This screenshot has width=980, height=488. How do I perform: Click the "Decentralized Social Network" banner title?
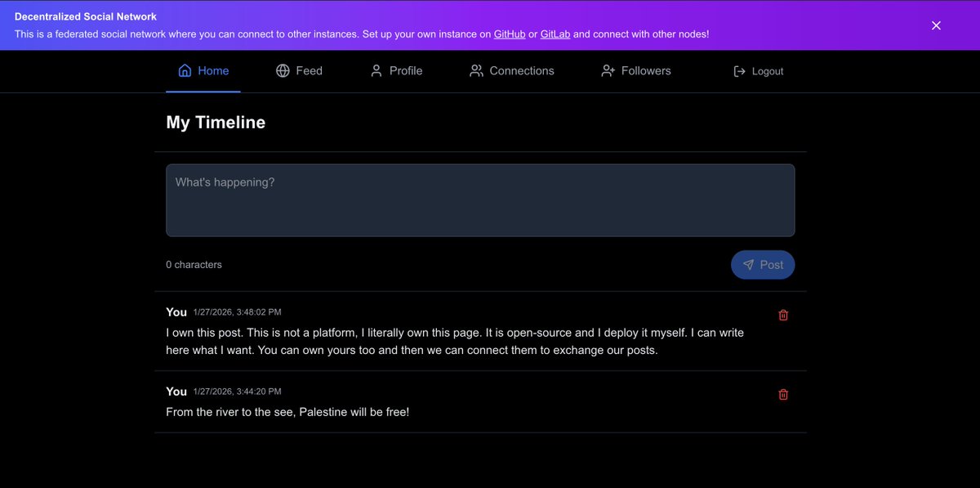click(86, 16)
